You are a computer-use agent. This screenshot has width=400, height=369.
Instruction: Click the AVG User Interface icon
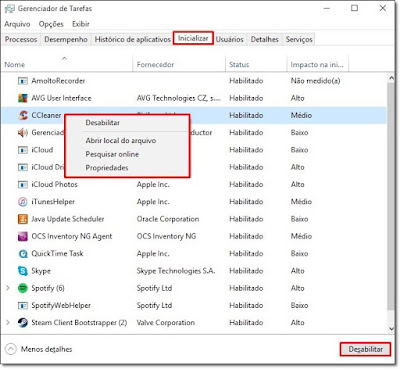tap(23, 98)
